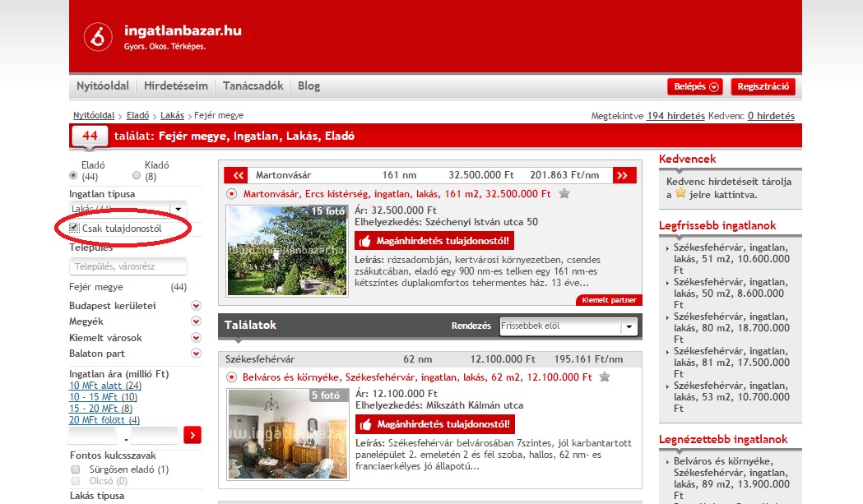Expand the Budapest kerületei section

(196, 306)
